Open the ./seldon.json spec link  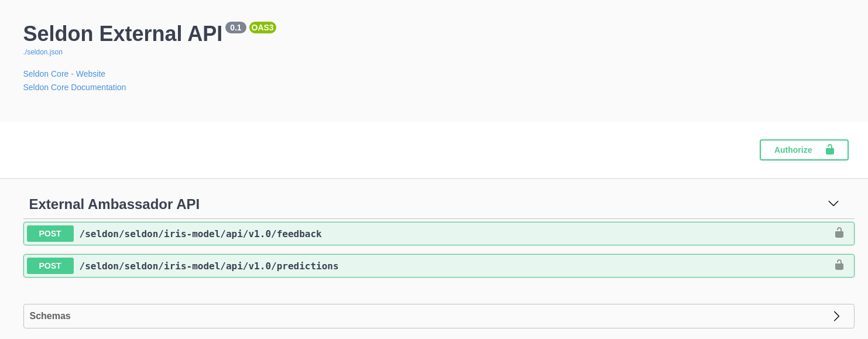(x=43, y=52)
